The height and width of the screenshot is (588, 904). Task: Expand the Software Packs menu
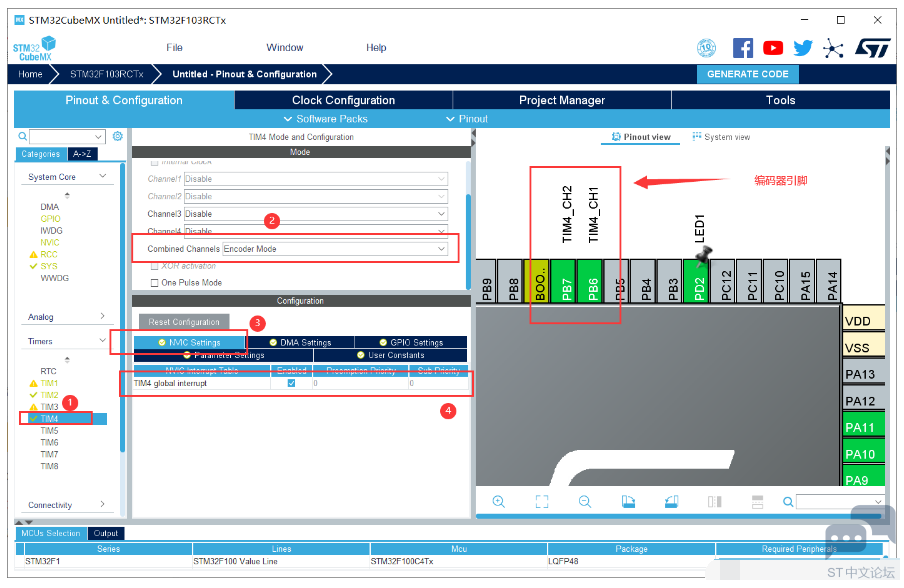326,119
